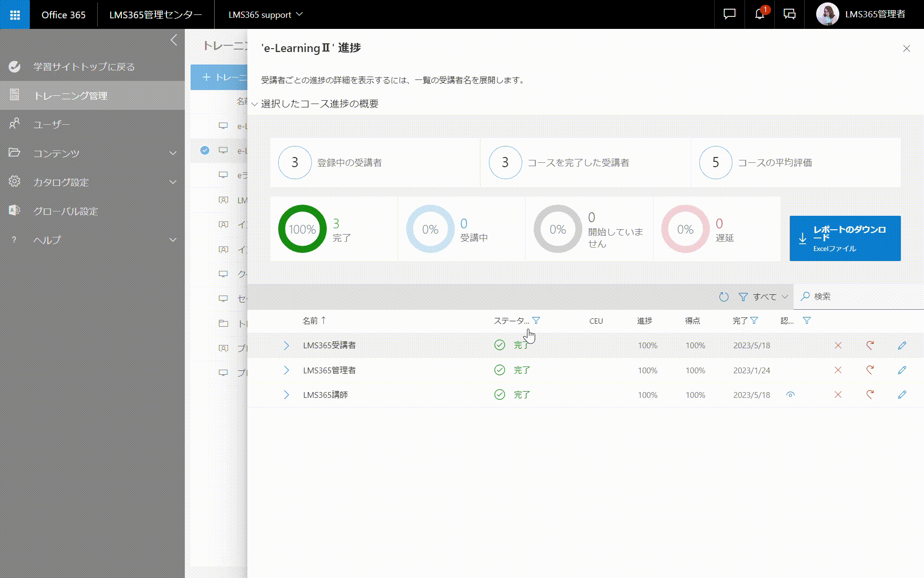The width and height of the screenshot is (924, 578).
Task: Remove LMS365管理者 with the X icon
Action: (838, 370)
